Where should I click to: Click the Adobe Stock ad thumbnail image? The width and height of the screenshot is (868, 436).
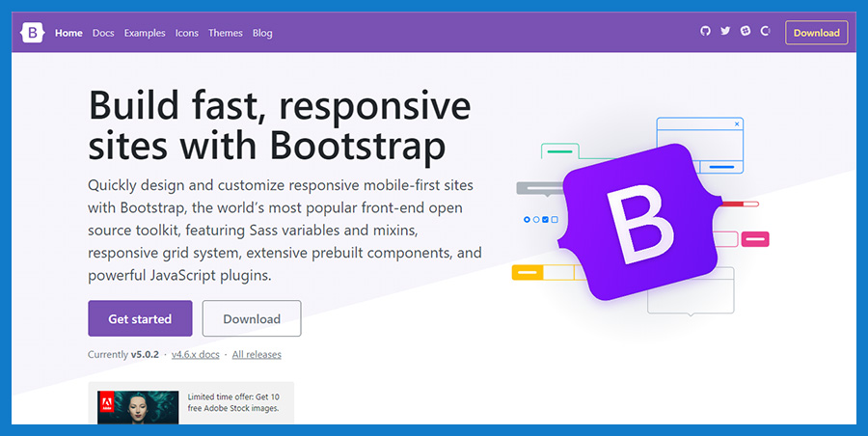tap(138, 408)
